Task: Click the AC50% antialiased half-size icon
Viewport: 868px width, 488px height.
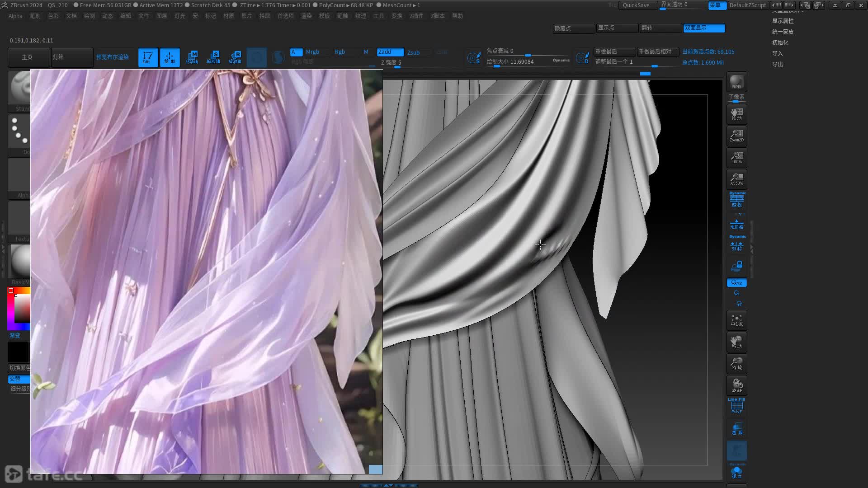Action: (x=736, y=179)
